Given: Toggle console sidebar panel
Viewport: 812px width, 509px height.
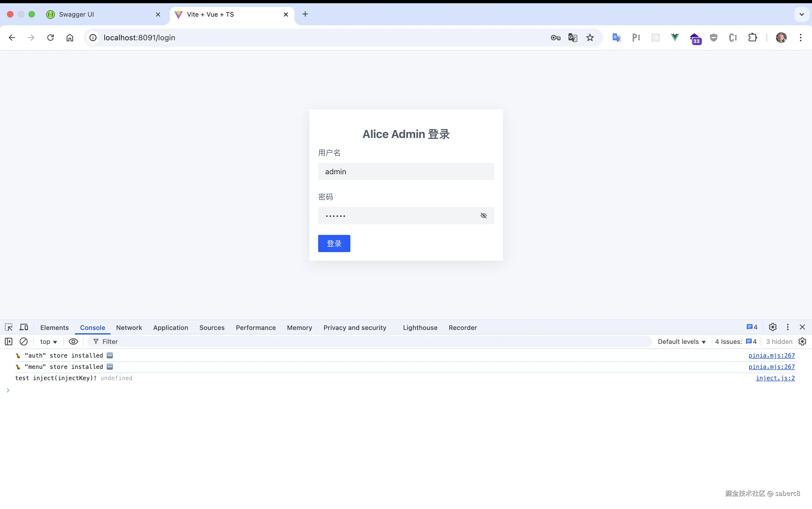Looking at the screenshot, I should pyautogui.click(x=9, y=341).
